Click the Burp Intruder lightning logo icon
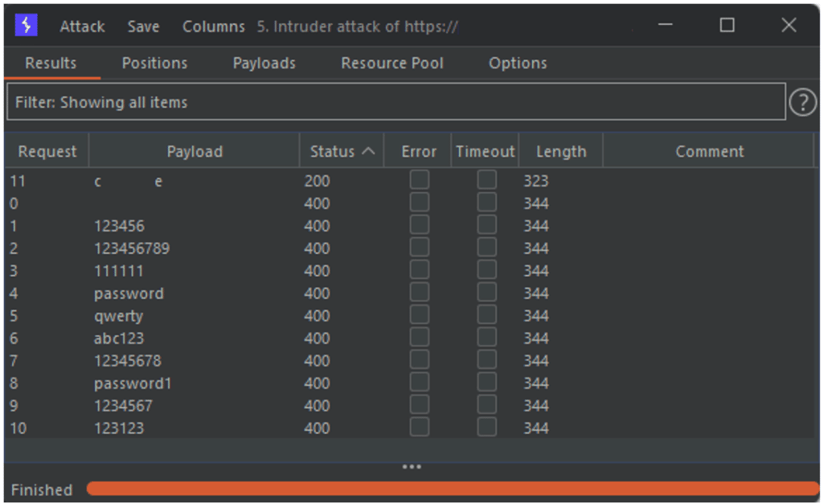 26,25
